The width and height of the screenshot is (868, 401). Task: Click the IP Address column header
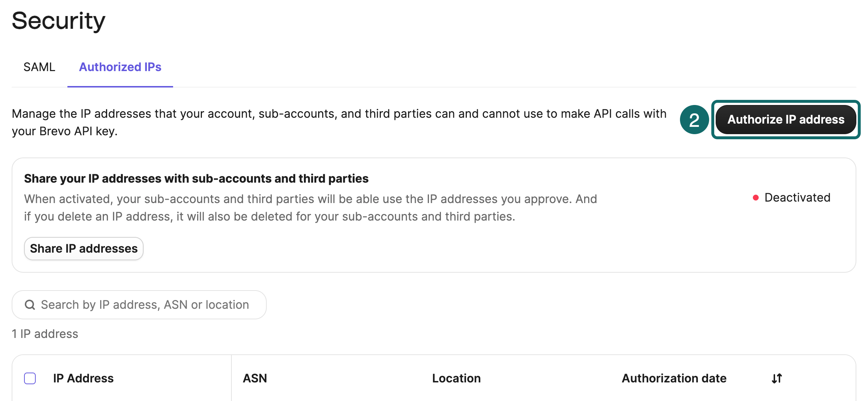point(83,378)
